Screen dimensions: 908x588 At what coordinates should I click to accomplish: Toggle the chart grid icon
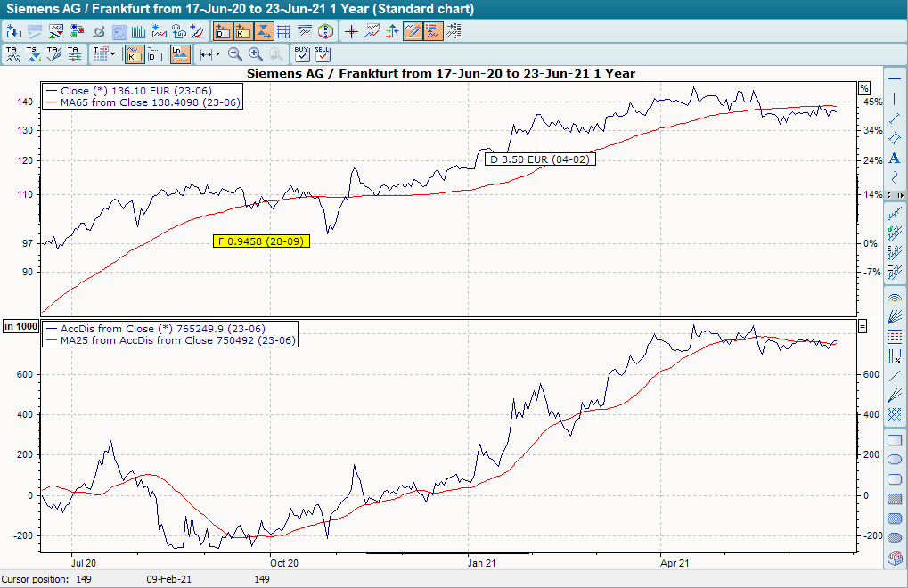[284, 30]
